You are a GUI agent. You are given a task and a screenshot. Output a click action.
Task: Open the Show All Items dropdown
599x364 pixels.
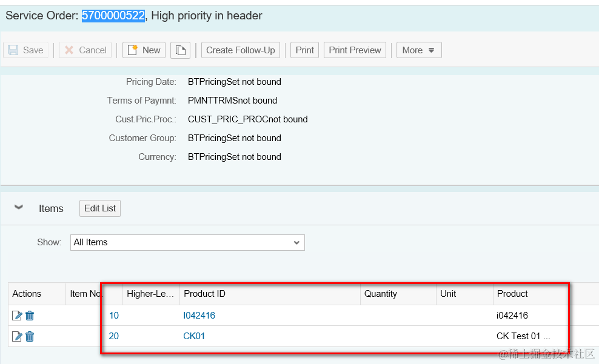[187, 243]
